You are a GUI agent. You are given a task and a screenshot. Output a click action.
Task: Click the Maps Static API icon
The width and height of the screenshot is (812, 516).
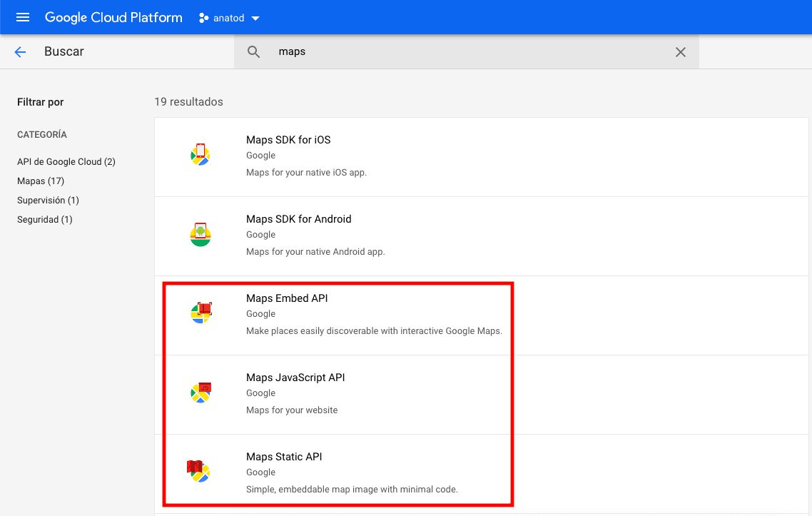201,471
